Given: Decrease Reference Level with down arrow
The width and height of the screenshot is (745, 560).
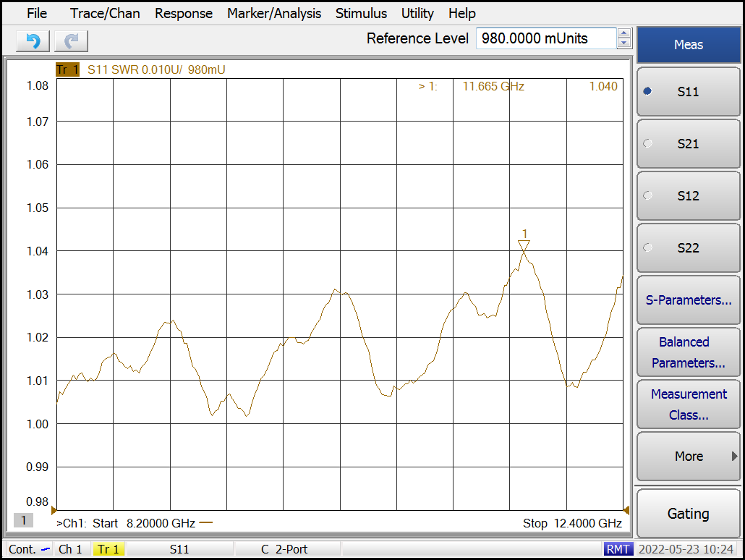Looking at the screenshot, I should pyautogui.click(x=624, y=43).
